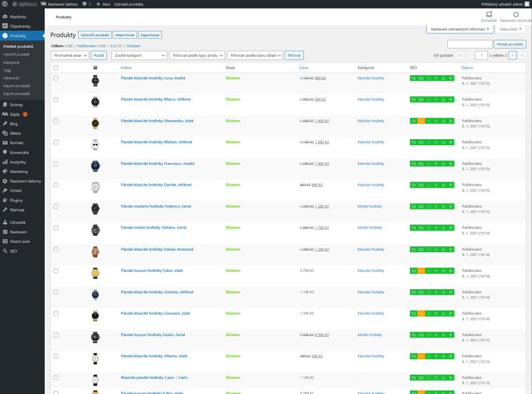The width and height of the screenshot is (532, 394).
Task: Click Zobrazit produkty in admin bar
Action: click(129, 4)
